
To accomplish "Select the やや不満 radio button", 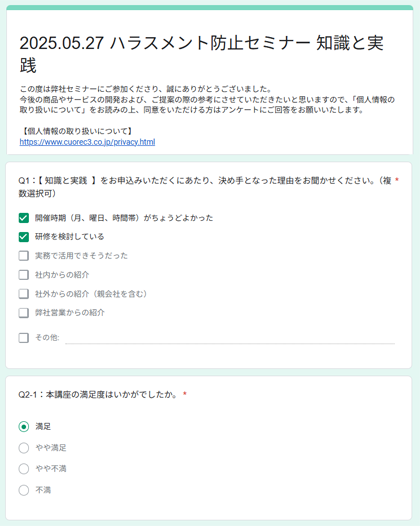I will pyautogui.click(x=24, y=469).
